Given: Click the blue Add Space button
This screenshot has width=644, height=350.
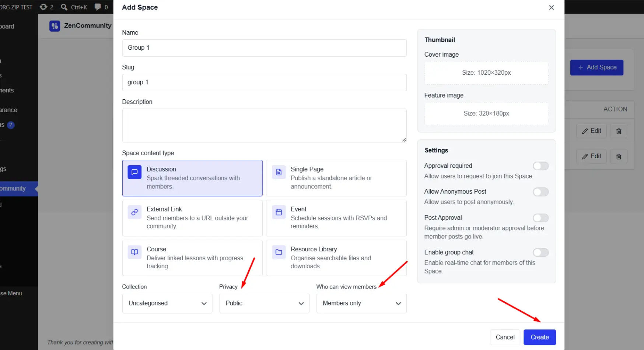Looking at the screenshot, I should coord(597,67).
